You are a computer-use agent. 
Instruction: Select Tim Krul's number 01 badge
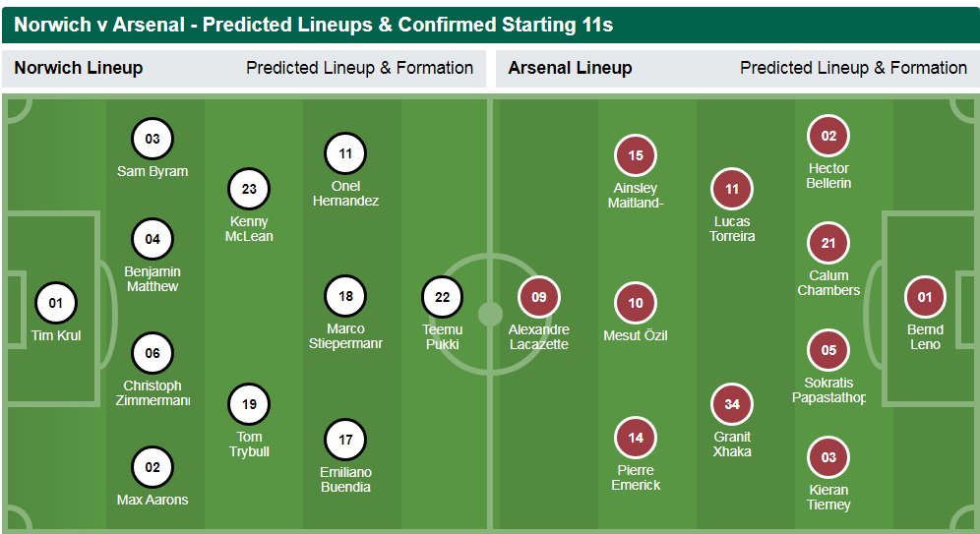tap(56, 303)
